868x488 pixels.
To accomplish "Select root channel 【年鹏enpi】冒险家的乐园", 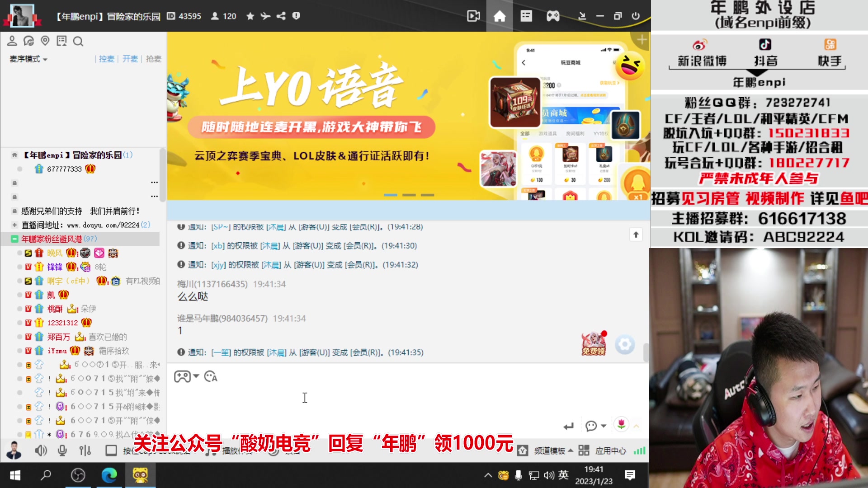I will tap(73, 155).
